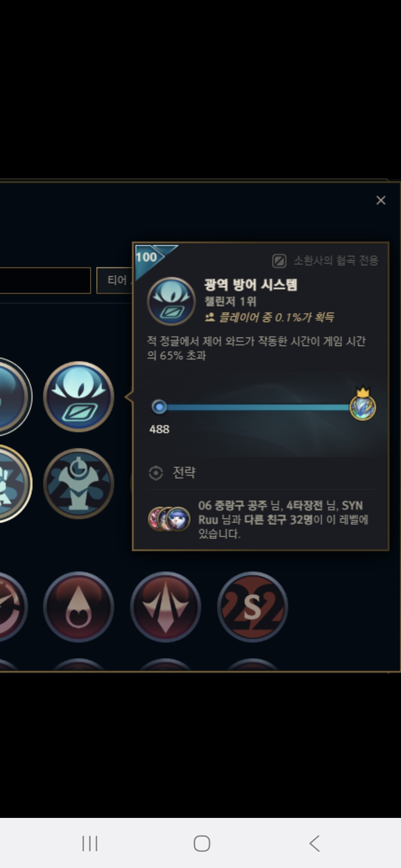Tap the Android back button
401x868 pixels.
(x=314, y=844)
